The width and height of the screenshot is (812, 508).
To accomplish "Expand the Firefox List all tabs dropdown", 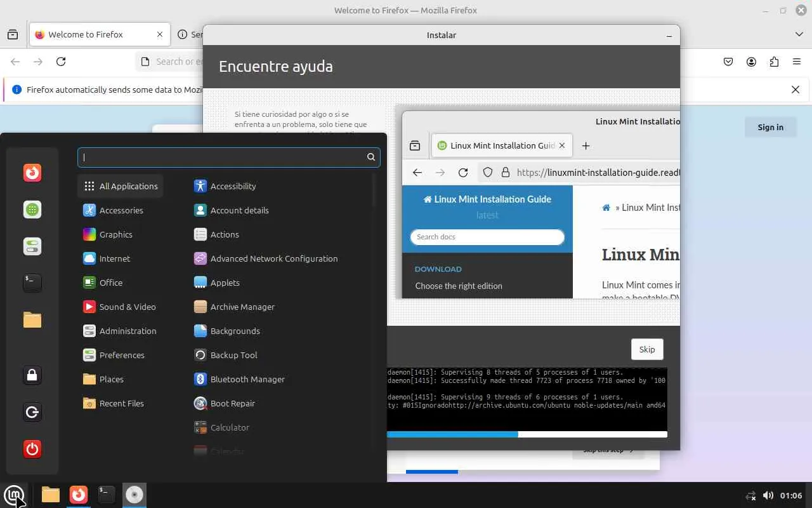I will coord(799,34).
